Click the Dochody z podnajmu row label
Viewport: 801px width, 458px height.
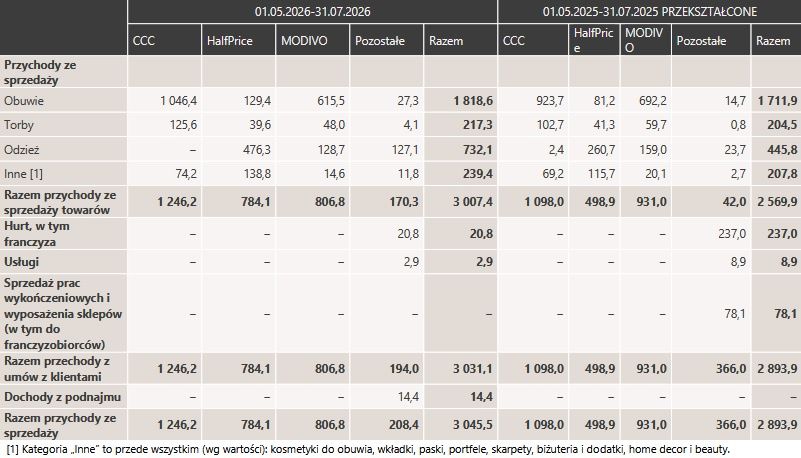[x=62, y=397]
